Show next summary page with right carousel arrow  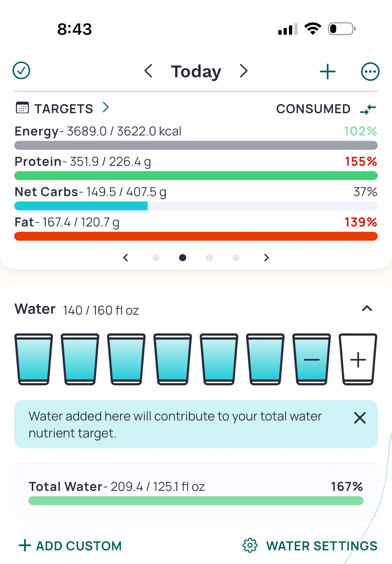click(x=266, y=258)
